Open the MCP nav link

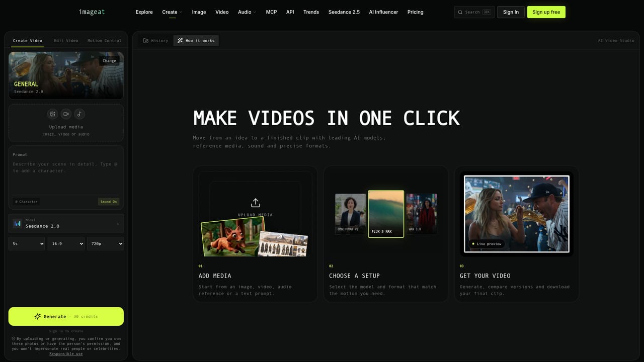pos(271,12)
